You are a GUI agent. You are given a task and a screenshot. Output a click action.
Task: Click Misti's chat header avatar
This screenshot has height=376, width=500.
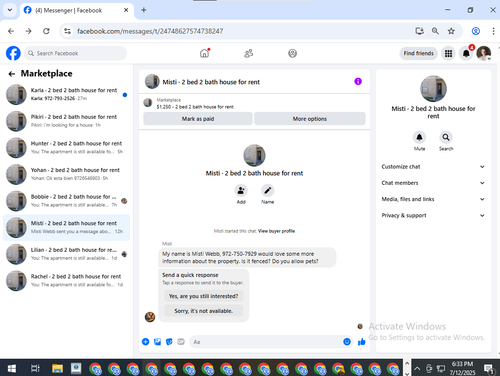pyautogui.click(x=152, y=82)
